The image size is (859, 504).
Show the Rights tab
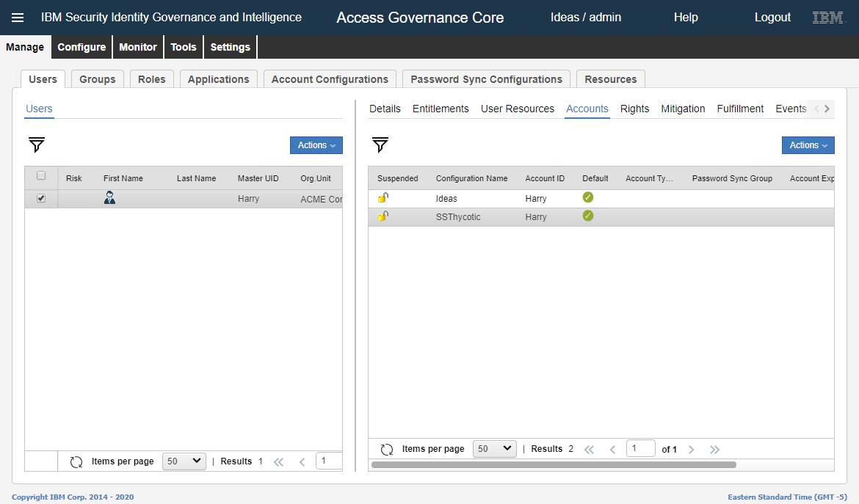[x=634, y=109]
